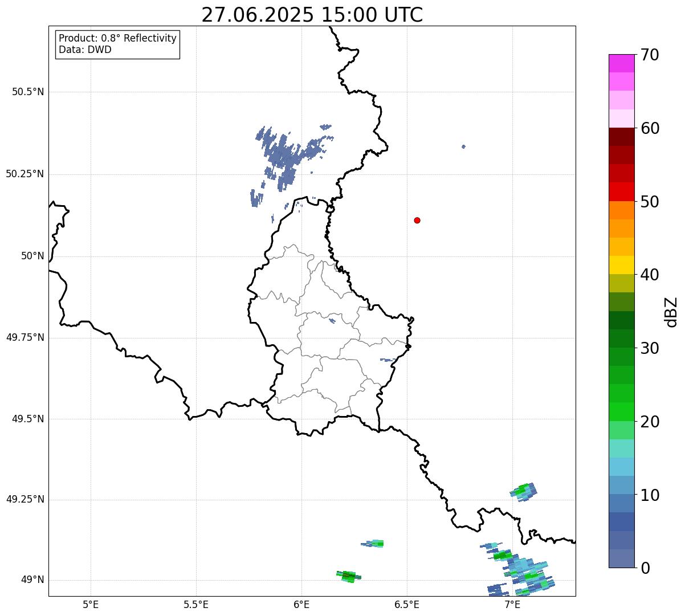Pick the magenta top colorbar segment

(621, 63)
